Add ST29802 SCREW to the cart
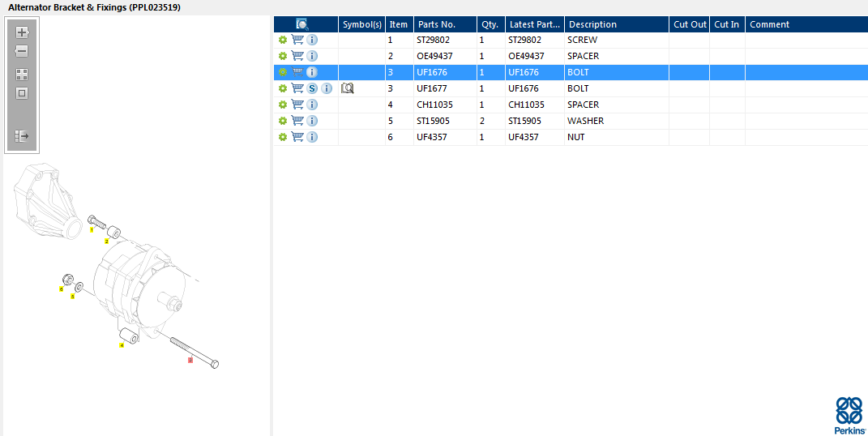 pos(297,40)
